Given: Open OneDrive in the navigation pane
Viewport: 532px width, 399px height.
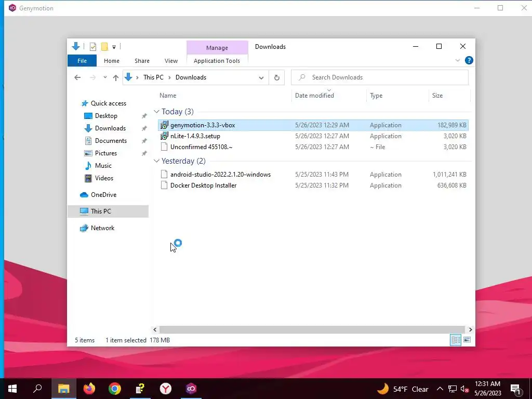Looking at the screenshot, I should tap(103, 195).
